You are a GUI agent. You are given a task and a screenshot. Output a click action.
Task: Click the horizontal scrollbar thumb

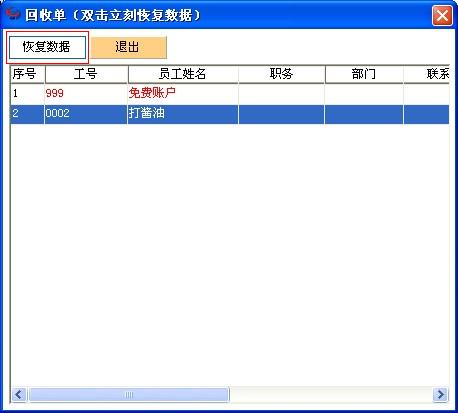tap(129, 395)
